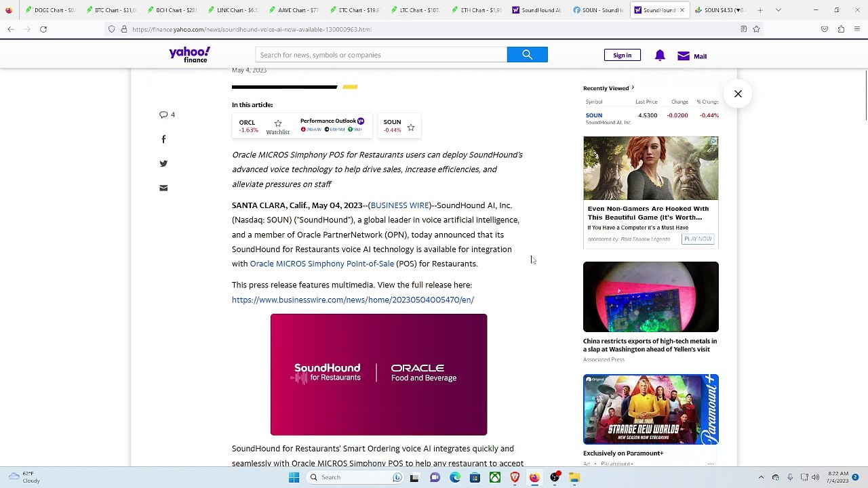Open a new browser tab
The height and width of the screenshot is (488, 868).
tap(760, 10)
